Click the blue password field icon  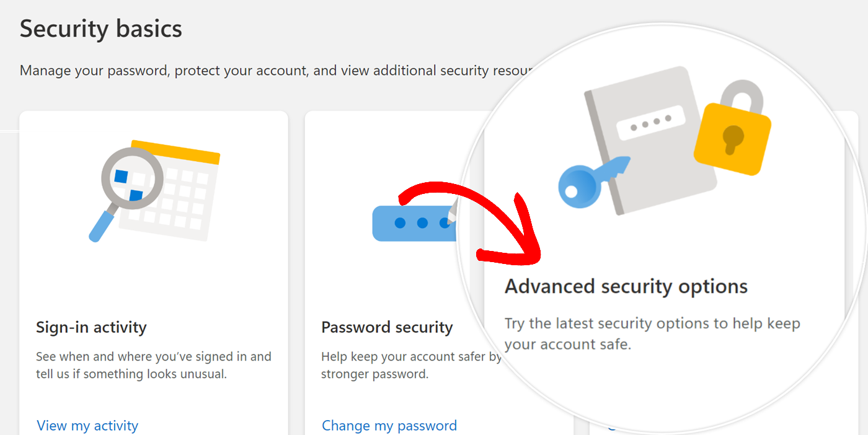click(x=412, y=223)
